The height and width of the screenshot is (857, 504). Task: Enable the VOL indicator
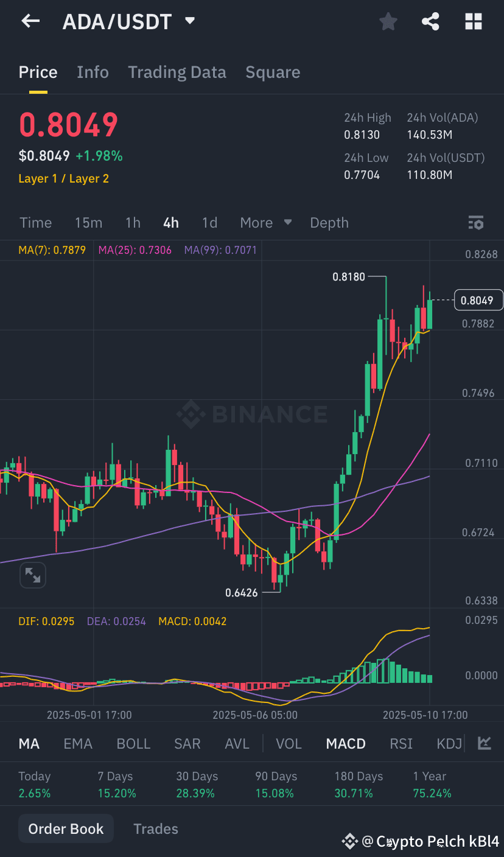(288, 743)
